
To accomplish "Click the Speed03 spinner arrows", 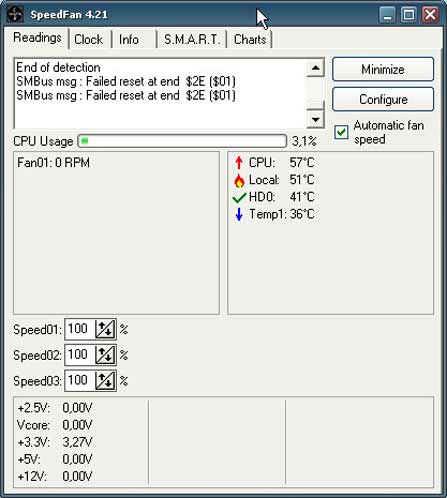I will tap(105, 381).
